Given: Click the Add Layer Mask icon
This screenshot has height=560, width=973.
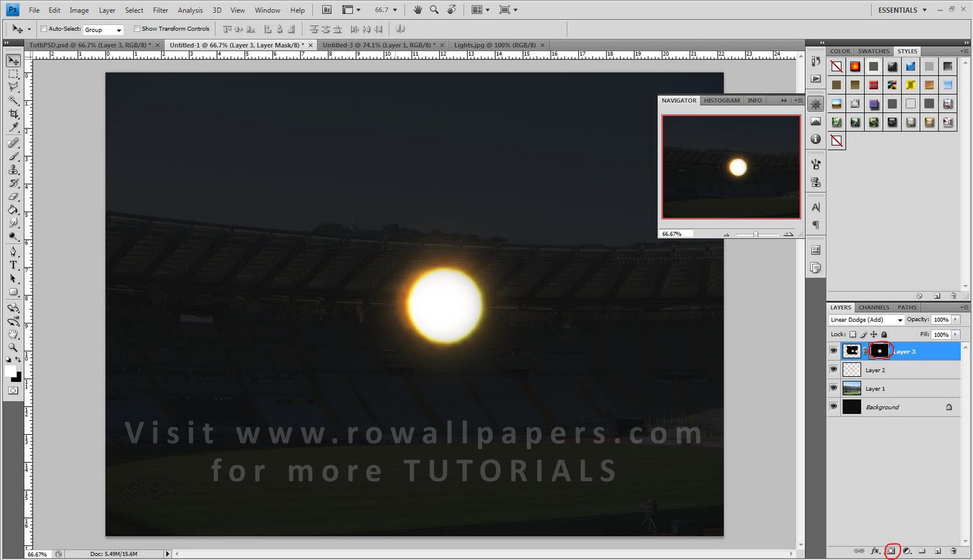Looking at the screenshot, I should 892,551.
